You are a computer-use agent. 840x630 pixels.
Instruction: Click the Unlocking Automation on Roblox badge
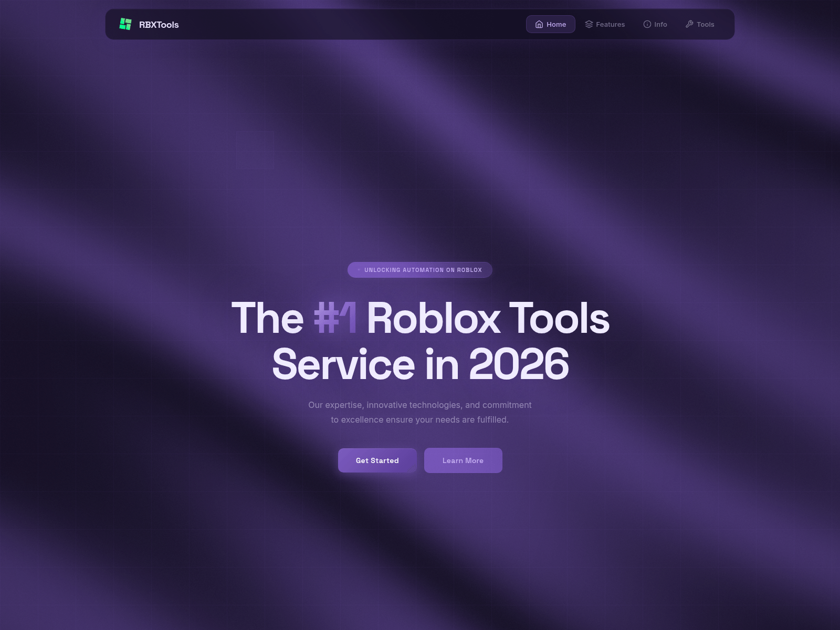(x=420, y=270)
